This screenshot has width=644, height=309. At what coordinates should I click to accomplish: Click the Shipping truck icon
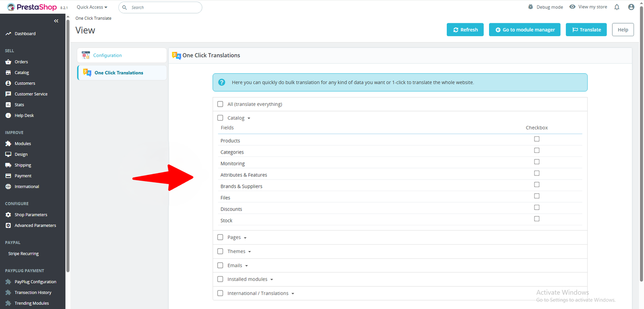(x=8, y=165)
